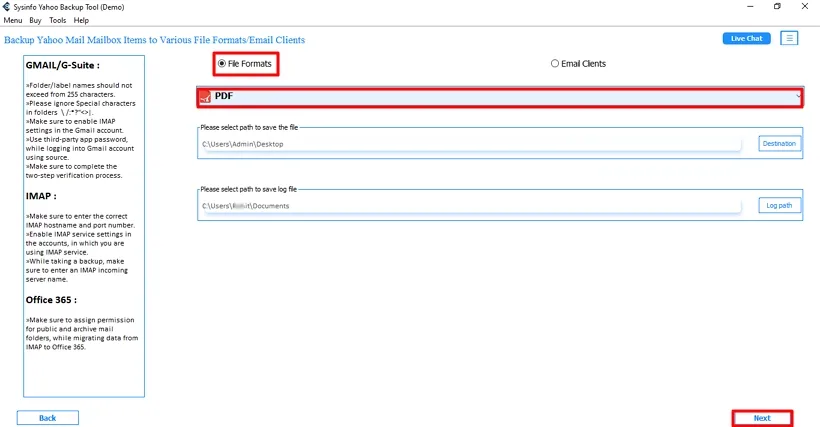Click the Log path button
Viewport: 820px width, 427px height.
click(779, 205)
